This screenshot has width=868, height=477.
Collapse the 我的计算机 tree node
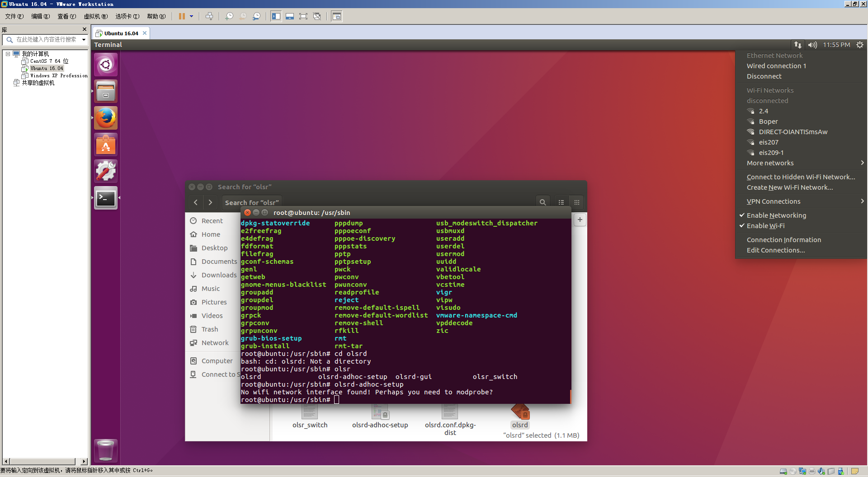[8, 54]
